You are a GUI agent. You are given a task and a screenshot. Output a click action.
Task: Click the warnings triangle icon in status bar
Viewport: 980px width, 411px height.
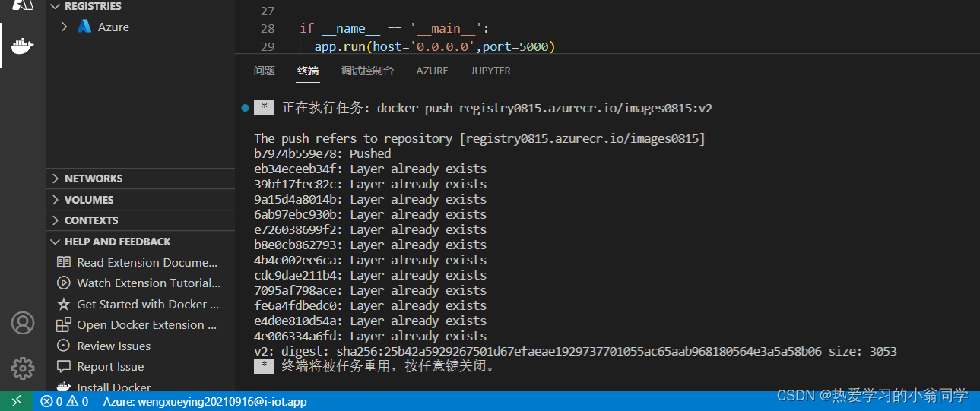coord(72,401)
